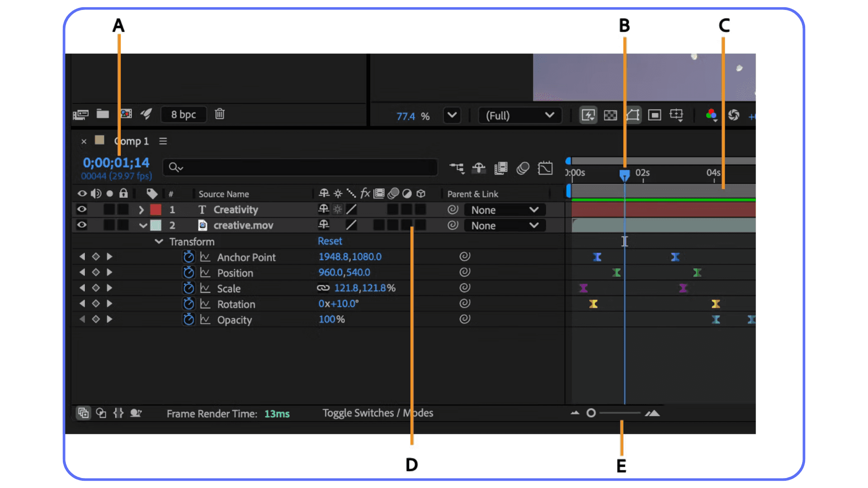Open the Composition Mini-Flowchart
The width and height of the screenshot is (868, 488).
click(458, 168)
